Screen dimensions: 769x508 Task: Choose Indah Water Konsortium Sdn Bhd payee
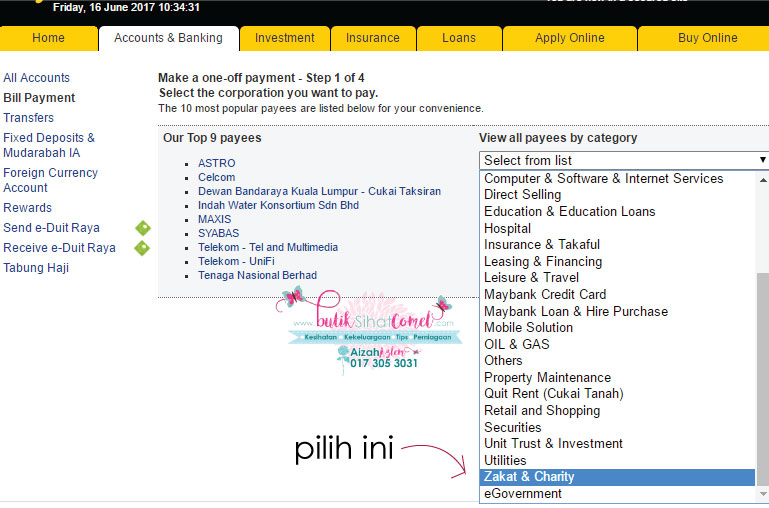[x=279, y=205]
